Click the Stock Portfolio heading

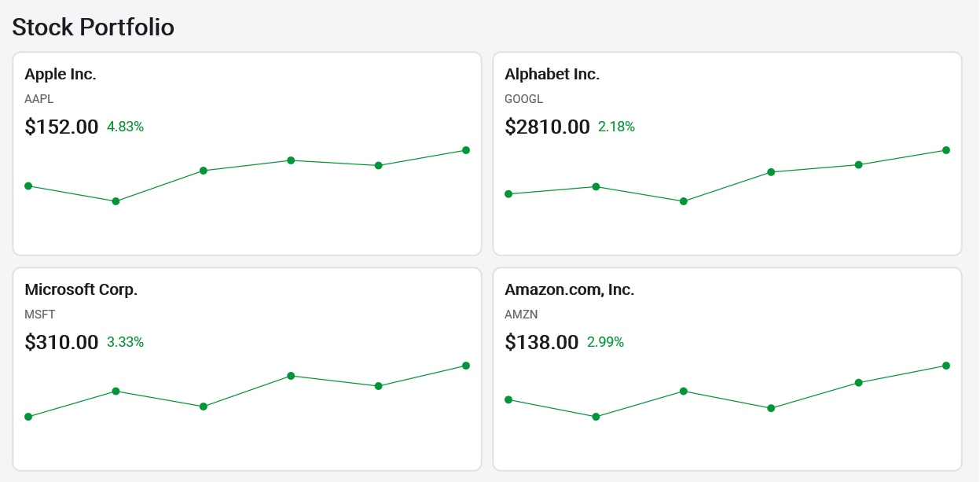[x=94, y=27]
